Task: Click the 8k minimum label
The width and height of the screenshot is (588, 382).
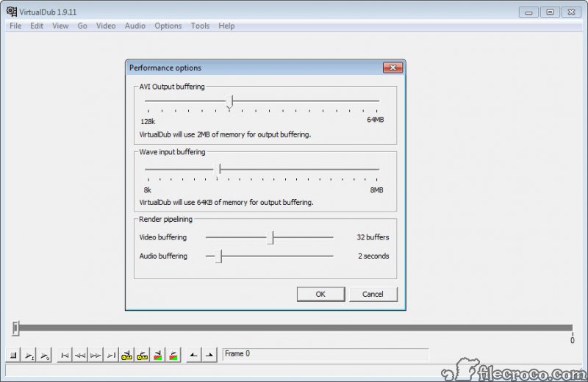Action: (x=148, y=190)
